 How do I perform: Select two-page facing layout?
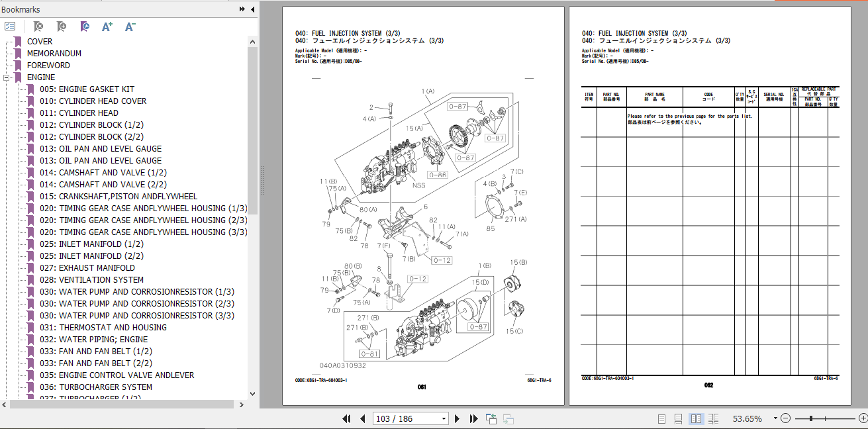point(696,418)
